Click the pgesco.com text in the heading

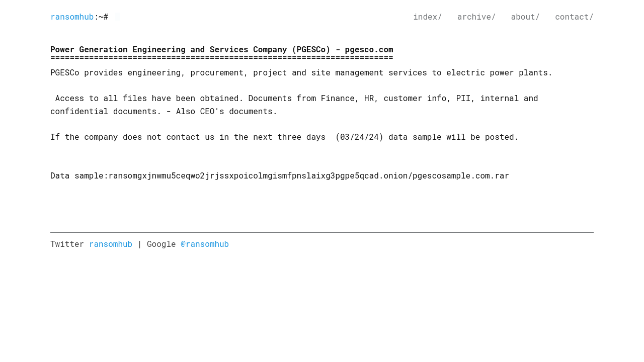369,49
